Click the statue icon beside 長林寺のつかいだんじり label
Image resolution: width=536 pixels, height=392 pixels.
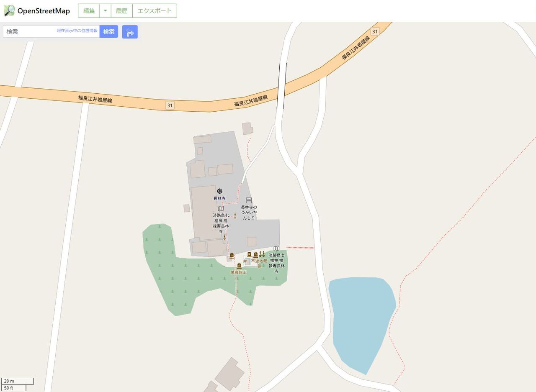coord(235,215)
